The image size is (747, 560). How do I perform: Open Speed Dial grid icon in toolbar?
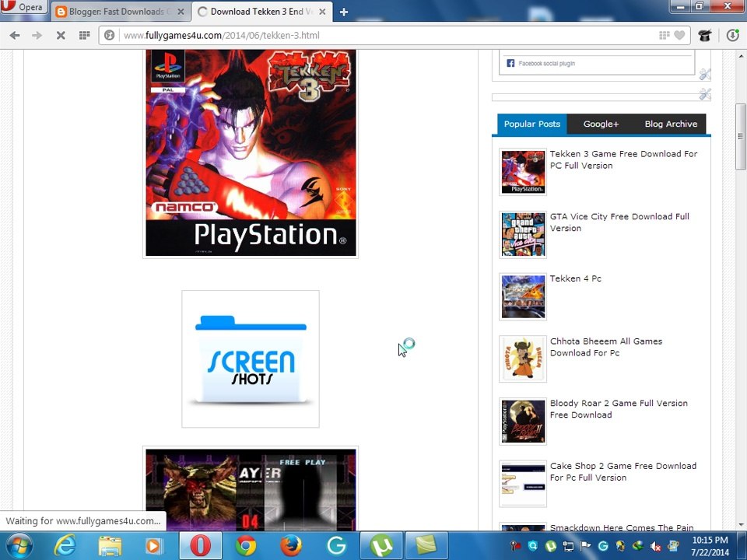pos(84,35)
